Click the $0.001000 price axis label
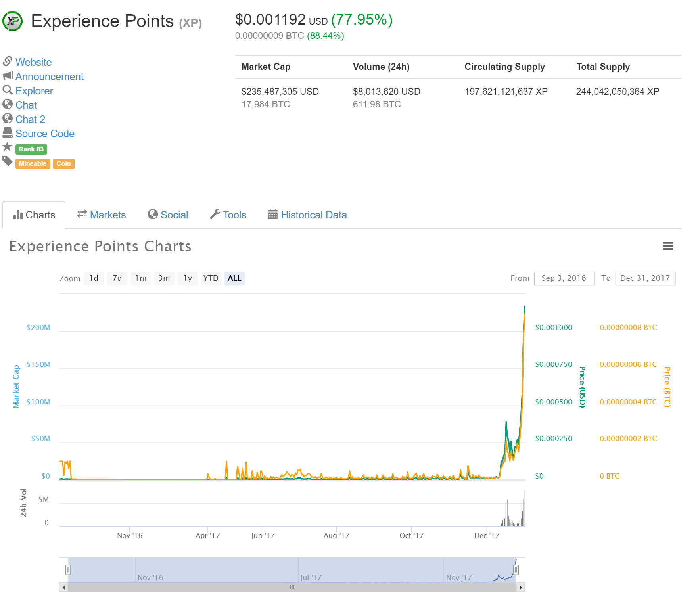 (x=554, y=327)
